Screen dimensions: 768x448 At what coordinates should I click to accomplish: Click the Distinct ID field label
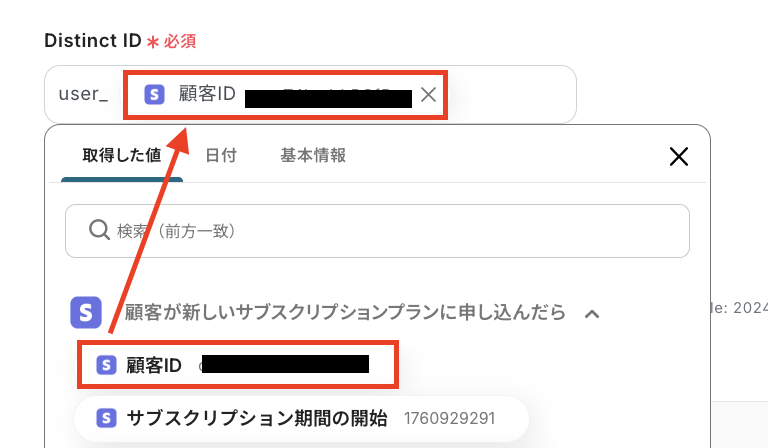(93, 41)
